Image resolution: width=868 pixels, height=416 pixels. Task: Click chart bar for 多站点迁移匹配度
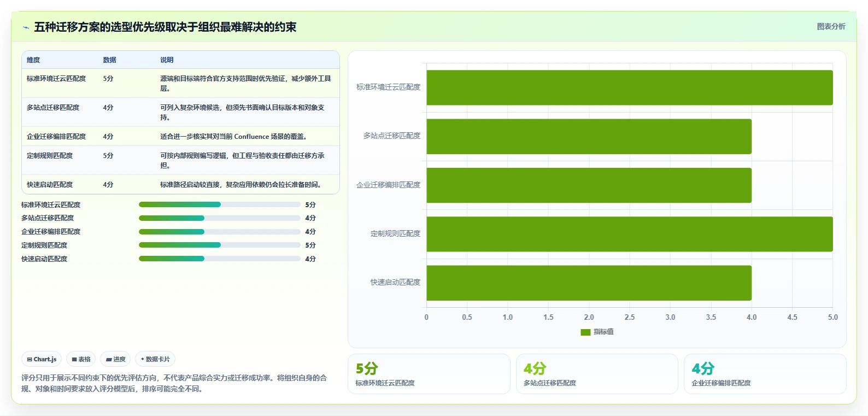click(589, 136)
